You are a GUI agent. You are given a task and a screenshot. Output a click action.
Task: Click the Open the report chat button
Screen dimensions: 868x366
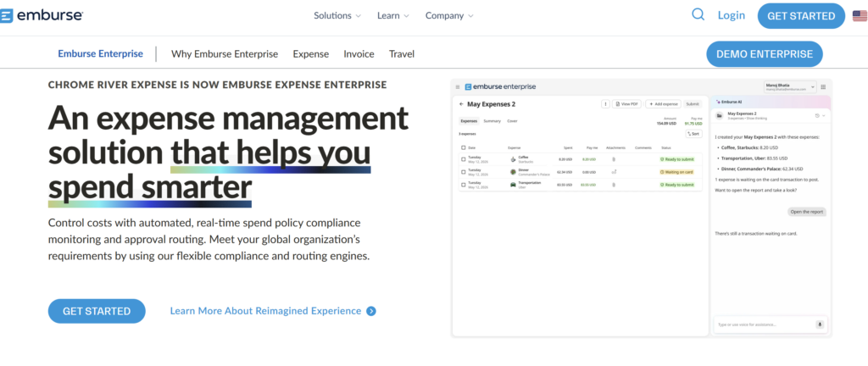807,212
